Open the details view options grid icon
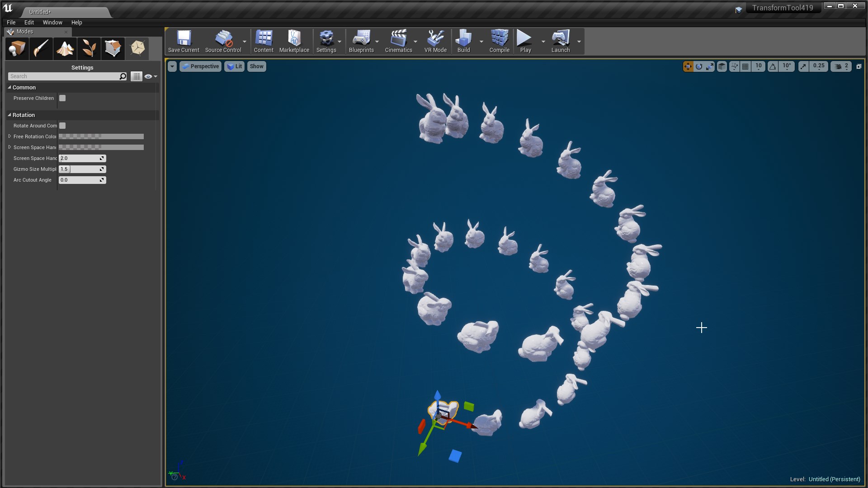 [x=137, y=76]
